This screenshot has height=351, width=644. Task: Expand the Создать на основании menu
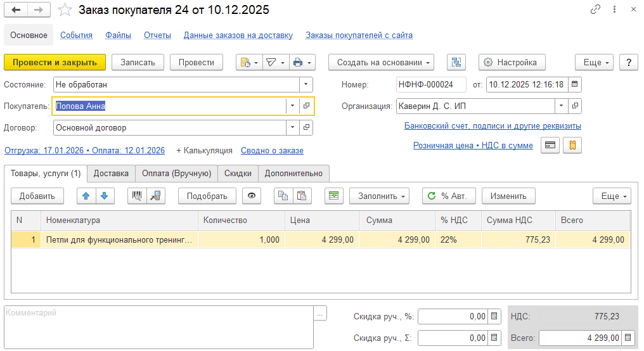coord(380,62)
